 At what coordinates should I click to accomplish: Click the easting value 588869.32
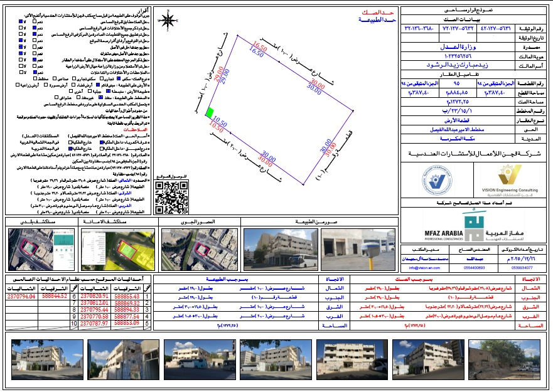127,303
